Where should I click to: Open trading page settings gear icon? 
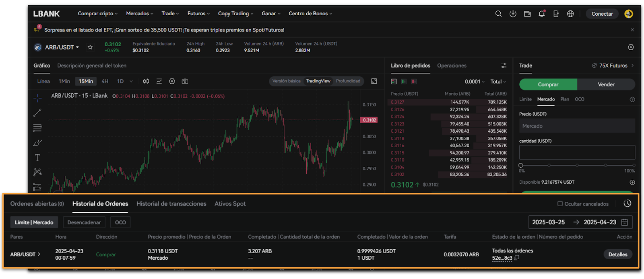pos(631,47)
